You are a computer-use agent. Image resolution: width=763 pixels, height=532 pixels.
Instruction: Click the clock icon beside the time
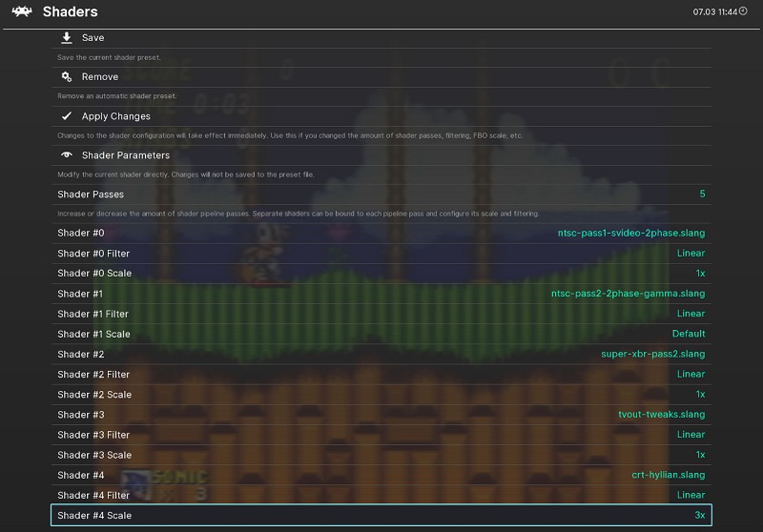point(743,11)
